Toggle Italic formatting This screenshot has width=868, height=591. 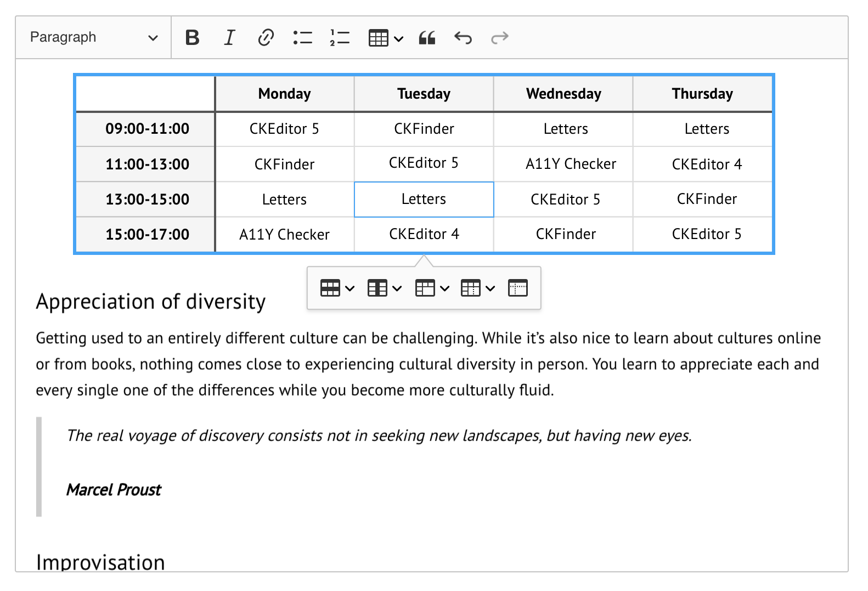tap(229, 37)
